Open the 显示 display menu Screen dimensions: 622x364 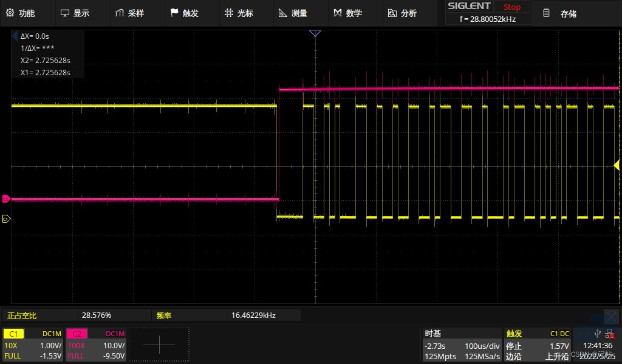[x=75, y=13]
